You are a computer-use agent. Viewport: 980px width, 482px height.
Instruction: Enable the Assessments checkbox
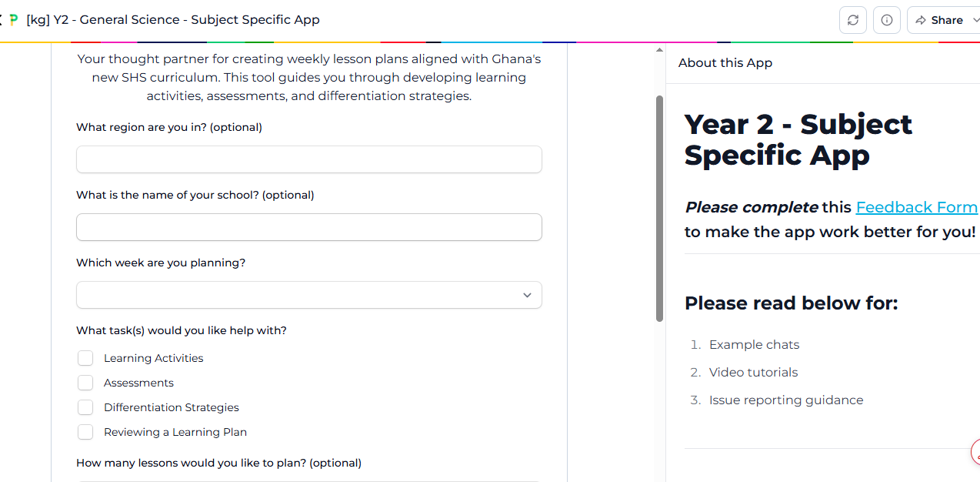tap(85, 383)
